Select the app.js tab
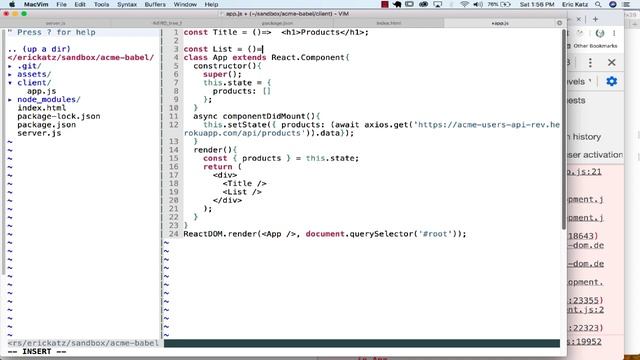640x360 pixels. pos(500,23)
